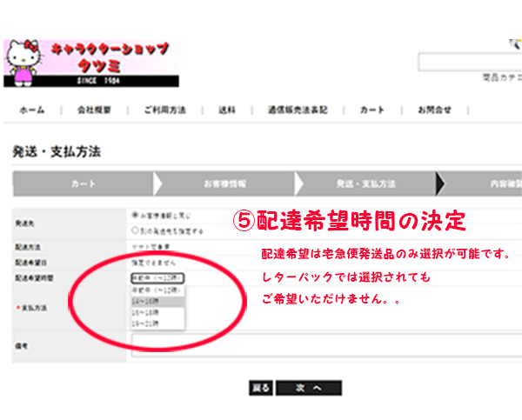Image resolution: width=522 pixels, height=420 pixels.
Task: Select the お客様情報 progress step
Action: [224, 184]
